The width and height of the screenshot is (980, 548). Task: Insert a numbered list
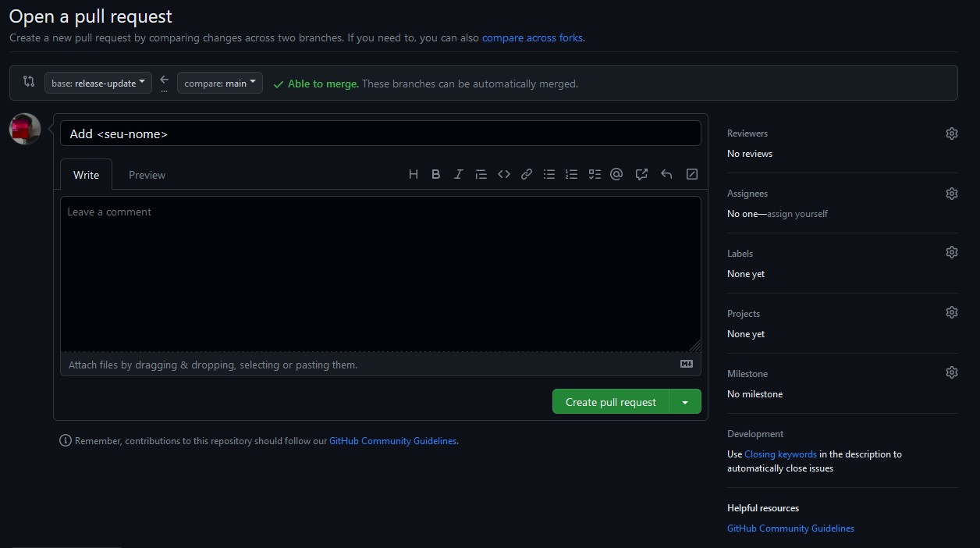pyautogui.click(x=572, y=174)
